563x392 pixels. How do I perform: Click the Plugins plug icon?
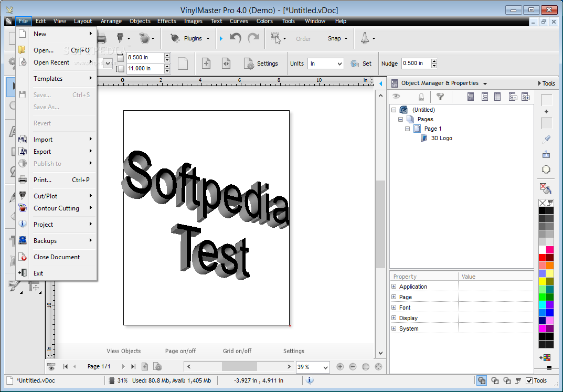pos(175,38)
